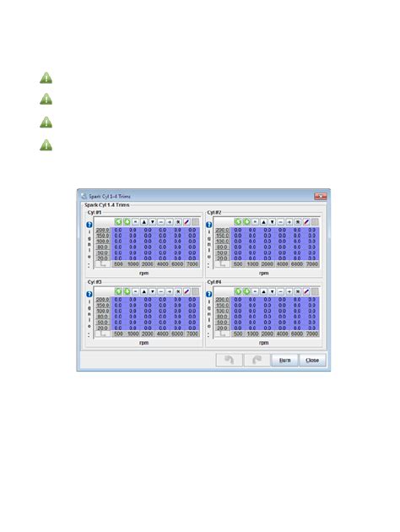Screen dimensions: 400x532
Task: Click the Cyl #3 fetch-from-ECU green icon
Action: tap(118, 291)
